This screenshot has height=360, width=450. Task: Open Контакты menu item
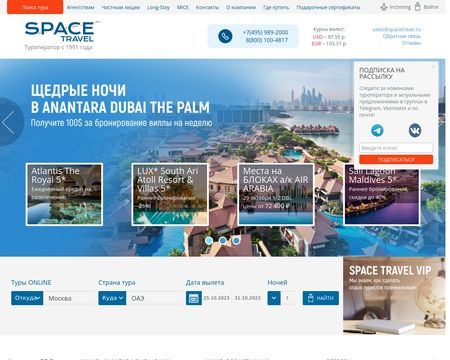[207, 7]
